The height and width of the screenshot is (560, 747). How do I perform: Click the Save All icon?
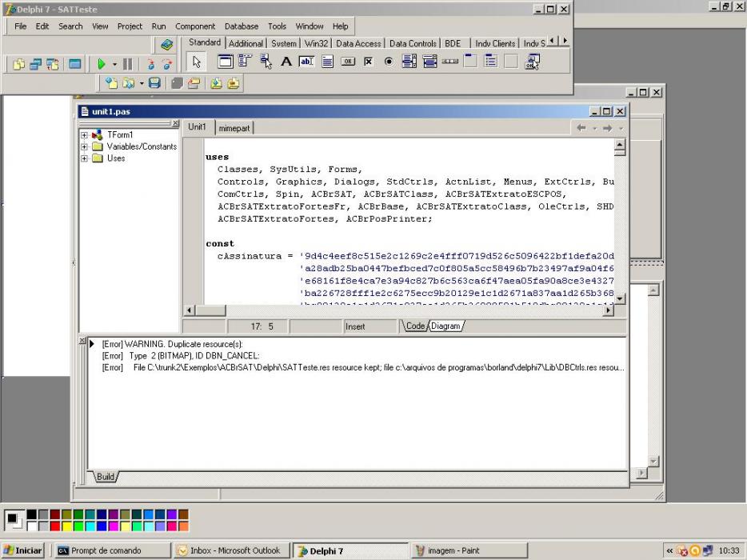[177, 83]
